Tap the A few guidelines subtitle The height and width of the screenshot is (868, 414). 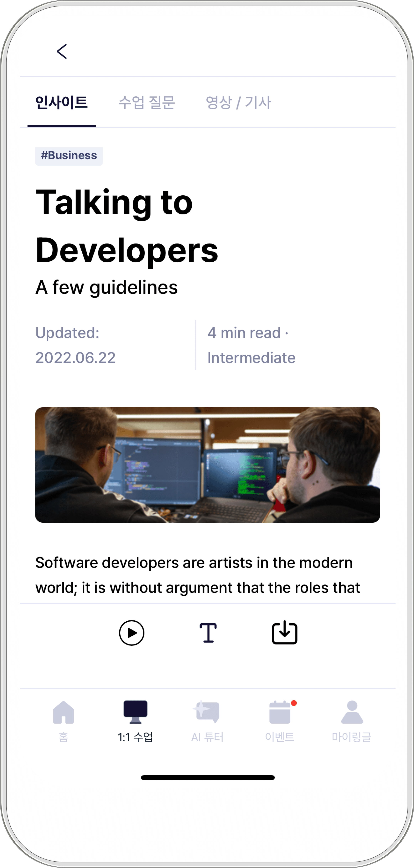106,287
